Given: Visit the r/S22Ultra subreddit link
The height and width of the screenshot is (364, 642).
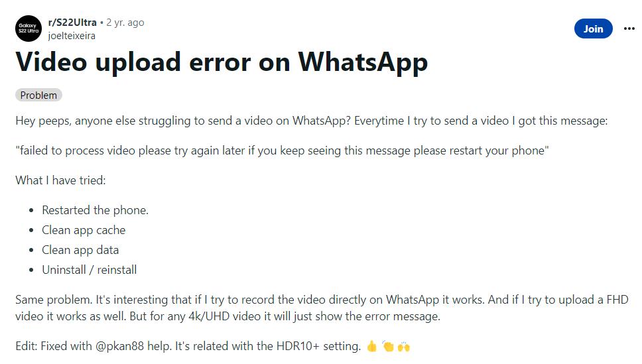Looking at the screenshot, I should click(72, 23).
